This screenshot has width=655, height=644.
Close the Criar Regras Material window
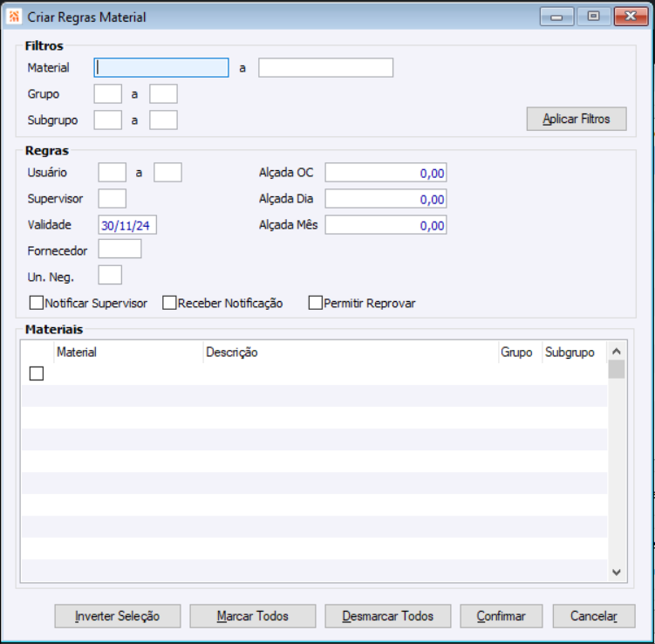pyautogui.click(x=631, y=17)
